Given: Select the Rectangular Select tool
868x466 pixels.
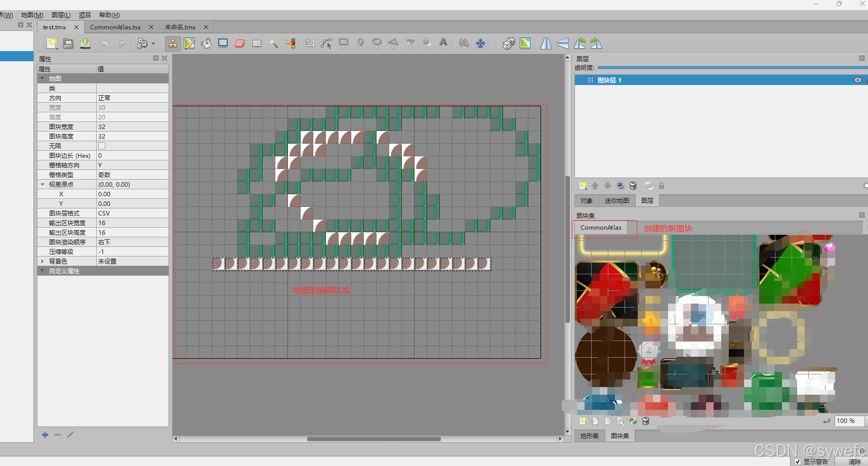Looking at the screenshot, I should coord(257,44).
